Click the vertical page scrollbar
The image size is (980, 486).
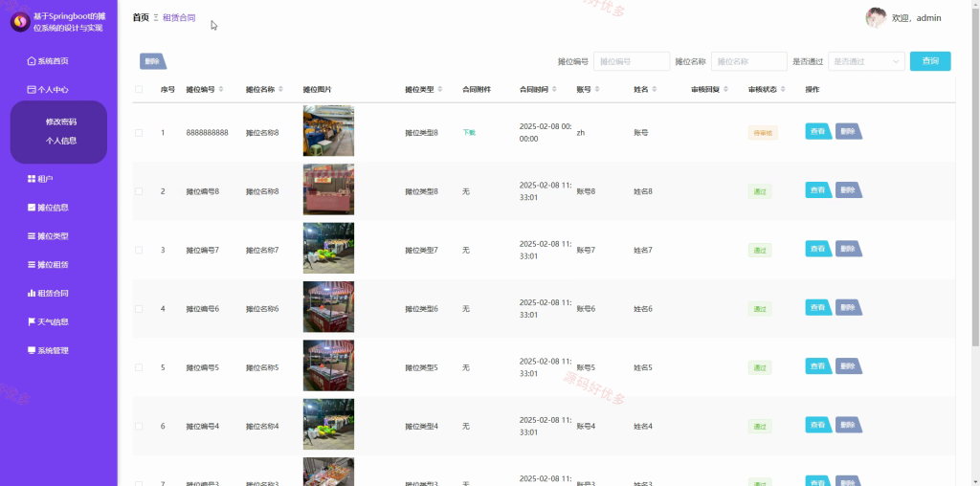click(975, 175)
